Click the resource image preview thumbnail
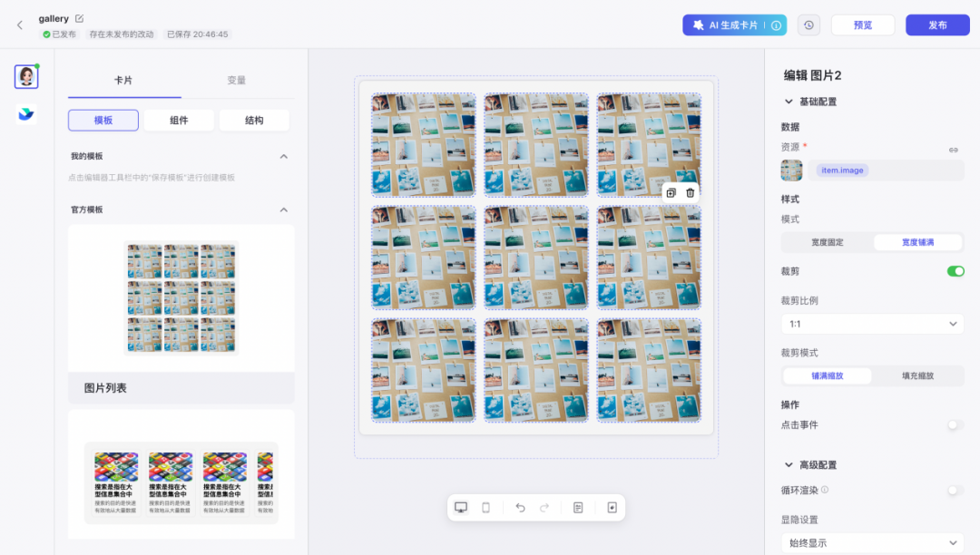The height and width of the screenshot is (555, 980). [x=791, y=170]
